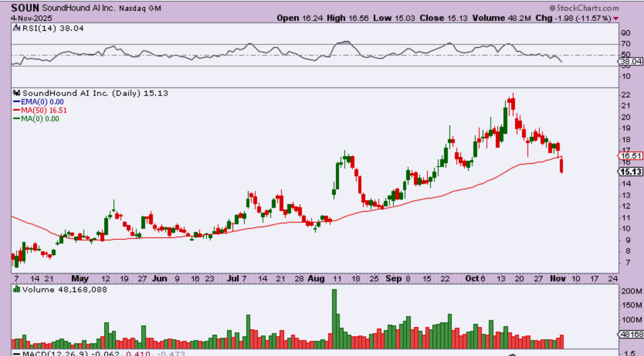Click the red MA(50) legend line
The image size is (644, 356).
click(x=17, y=110)
